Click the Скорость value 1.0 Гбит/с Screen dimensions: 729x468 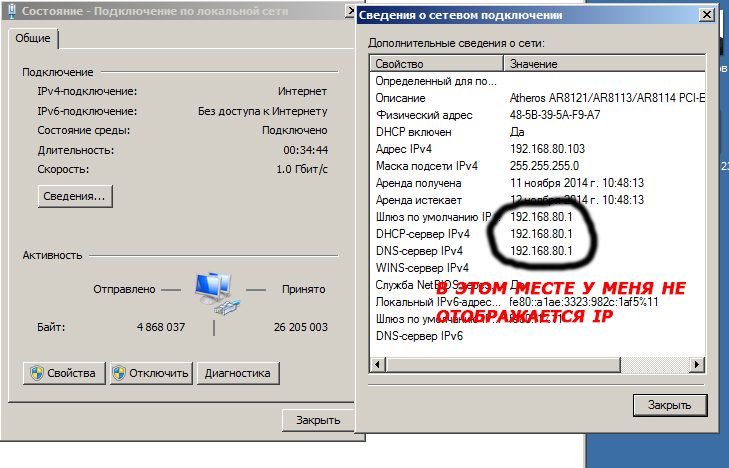tap(302, 169)
